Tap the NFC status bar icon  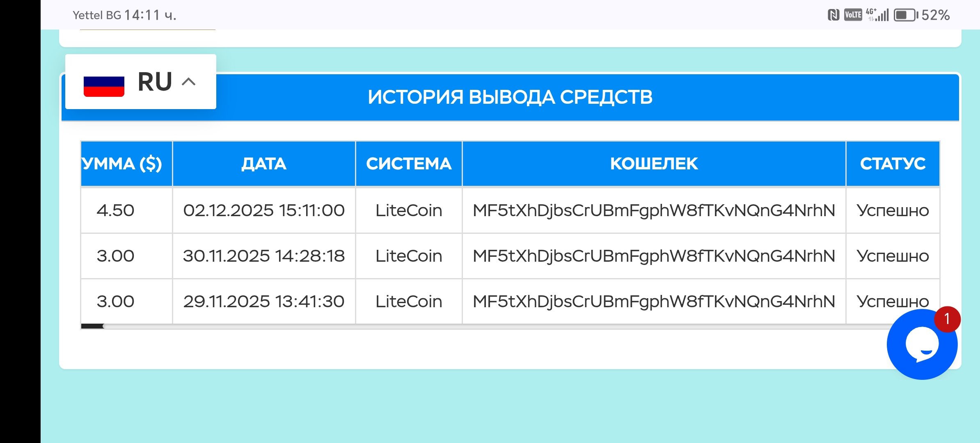(x=833, y=15)
